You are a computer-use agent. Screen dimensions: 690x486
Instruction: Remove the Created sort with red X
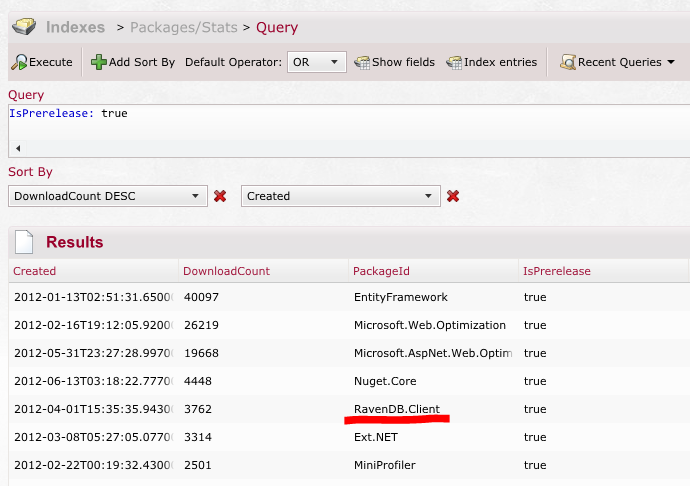pos(453,196)
